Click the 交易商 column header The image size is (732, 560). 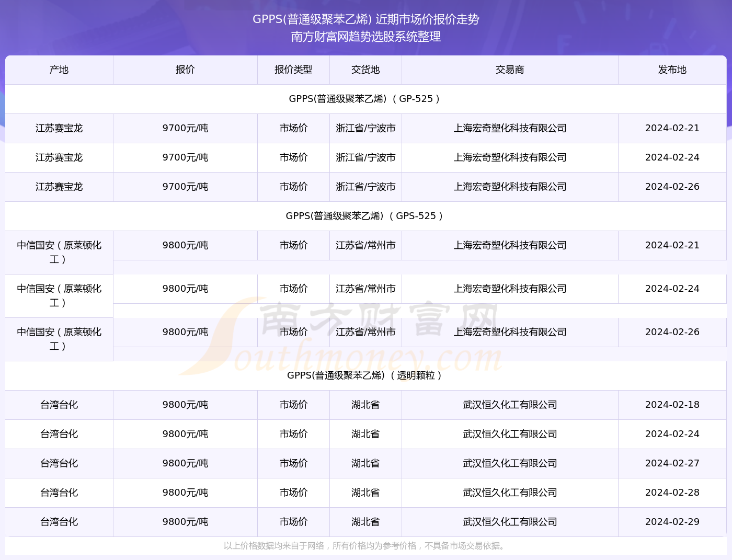click(509, 70)
